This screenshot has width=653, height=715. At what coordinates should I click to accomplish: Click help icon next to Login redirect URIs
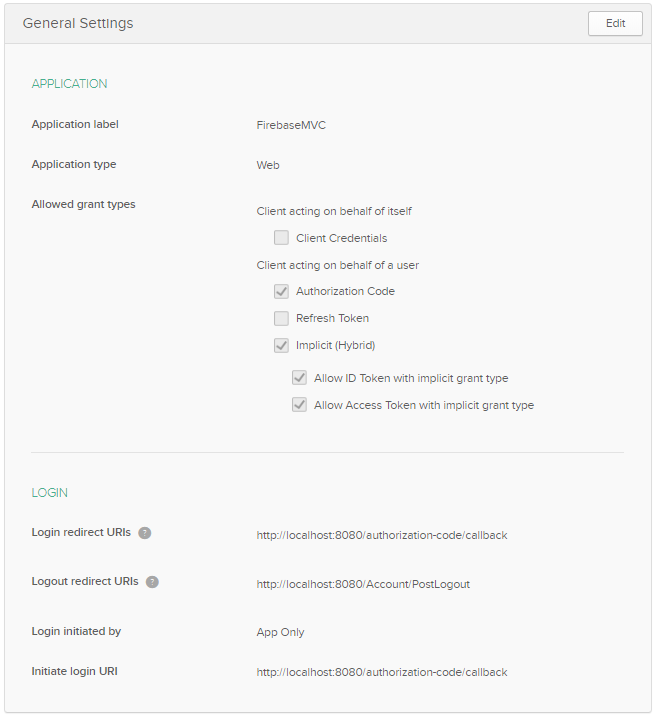coord(145,533)
